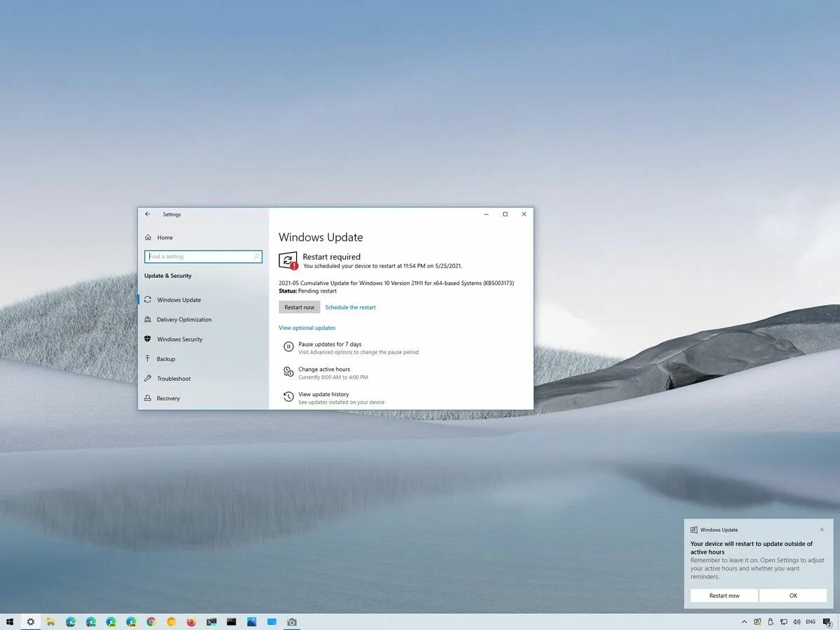
Task: Click the volume icon in the system tray
Action: [797, 622]
